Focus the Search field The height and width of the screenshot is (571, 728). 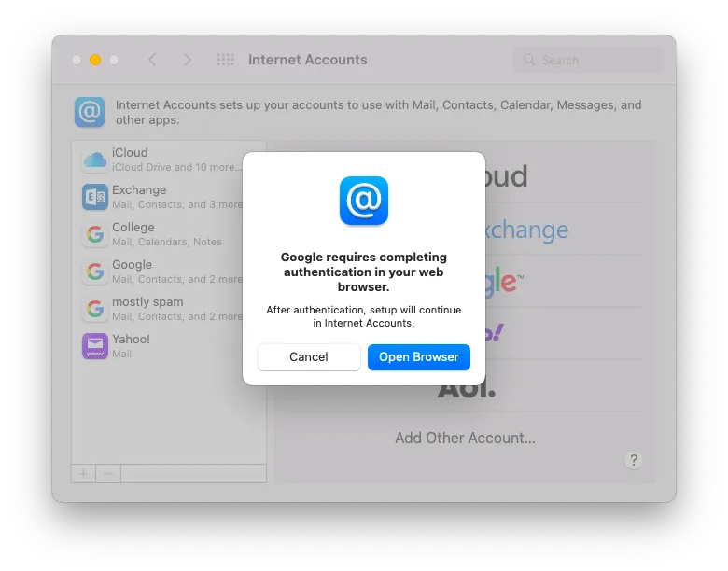point(589,60)
